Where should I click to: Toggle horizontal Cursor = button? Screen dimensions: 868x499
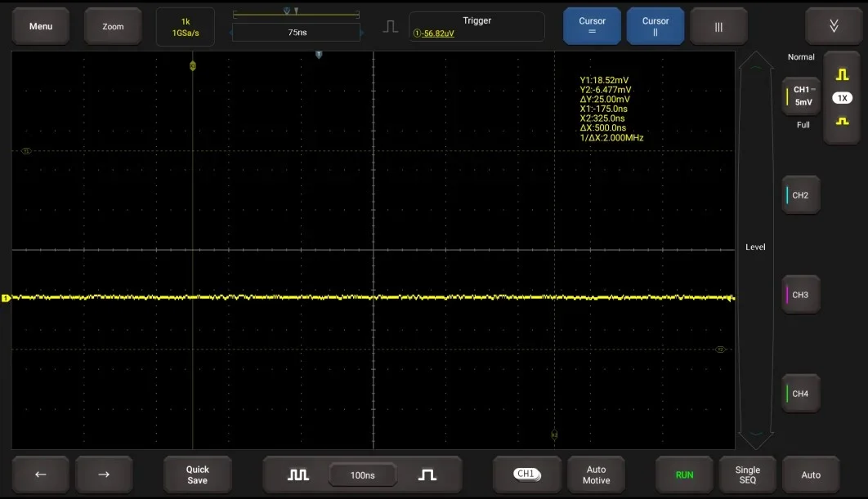[x=592, y=26]
